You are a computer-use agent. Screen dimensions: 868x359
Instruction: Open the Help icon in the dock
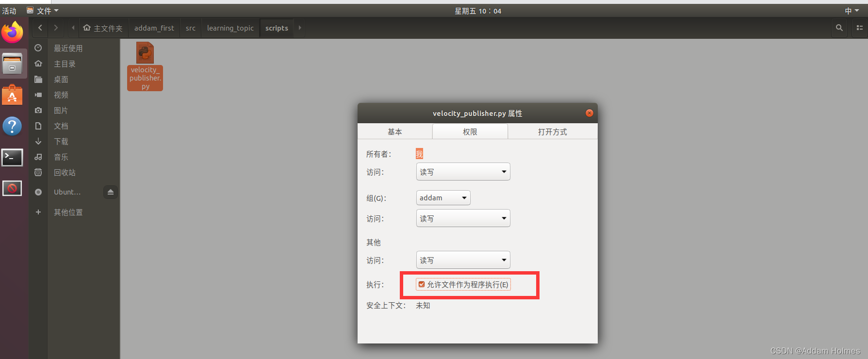pos(12,126)
